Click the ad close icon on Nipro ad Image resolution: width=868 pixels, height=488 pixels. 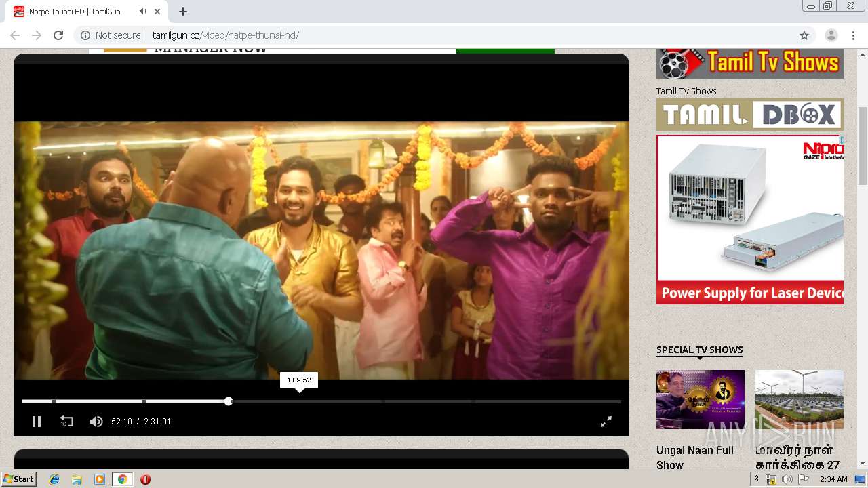click(841, 139)
